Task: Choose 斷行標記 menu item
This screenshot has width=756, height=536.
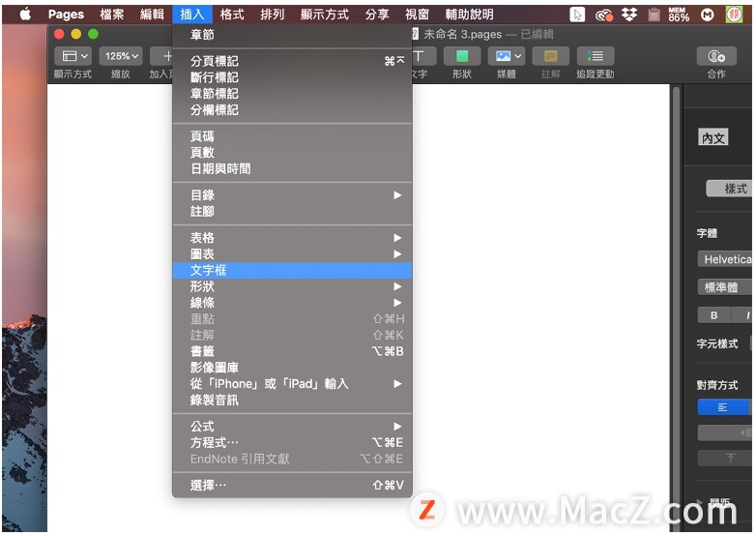Action: tap(292, 77)
